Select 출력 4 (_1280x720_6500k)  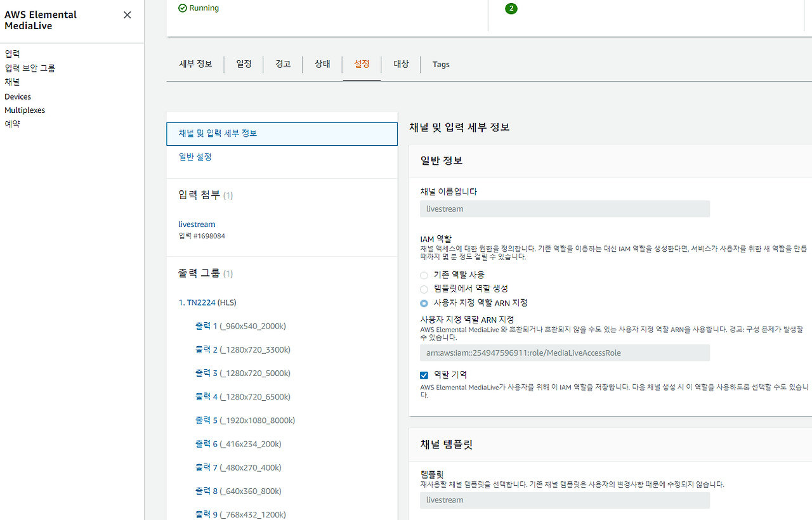pyautogui.click(x=243, y=396)
